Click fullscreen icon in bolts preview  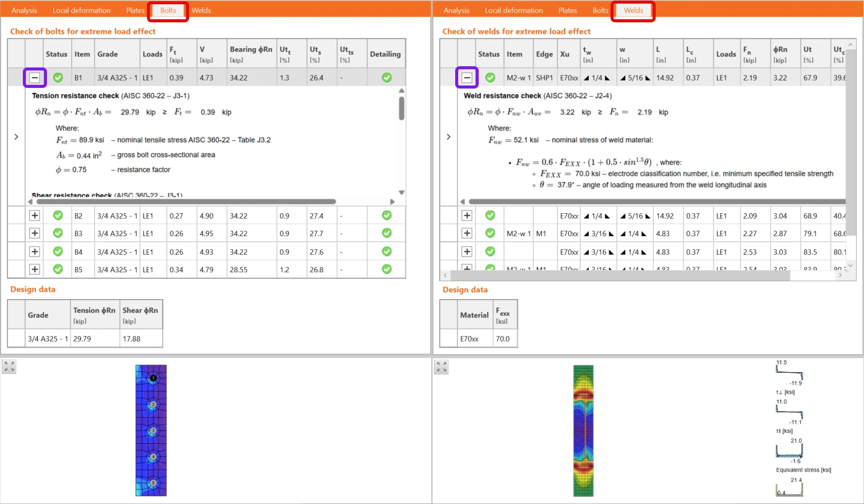pos(9,367)
